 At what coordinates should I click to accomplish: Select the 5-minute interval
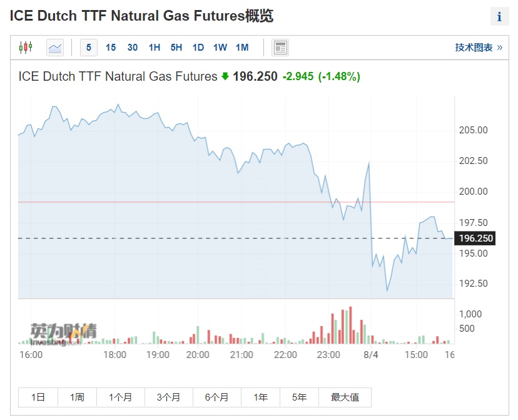click(x=89, y=47)
